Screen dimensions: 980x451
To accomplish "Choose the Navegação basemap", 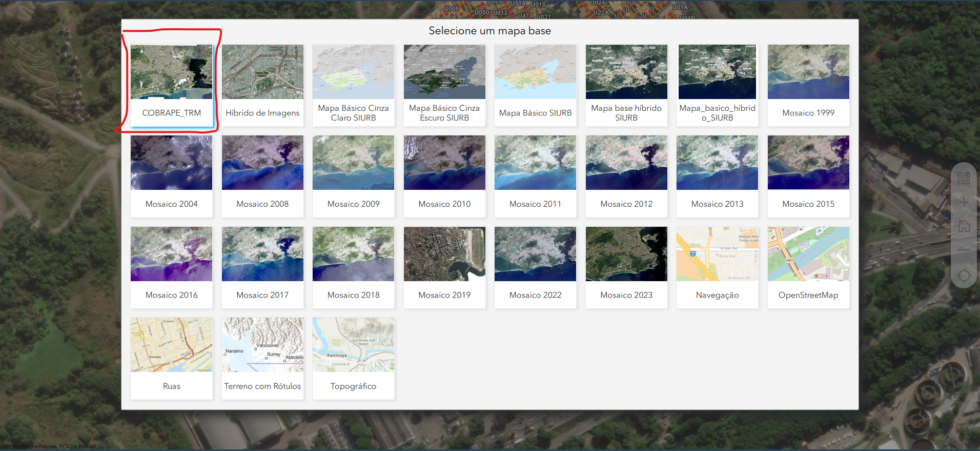I will 718,267.
